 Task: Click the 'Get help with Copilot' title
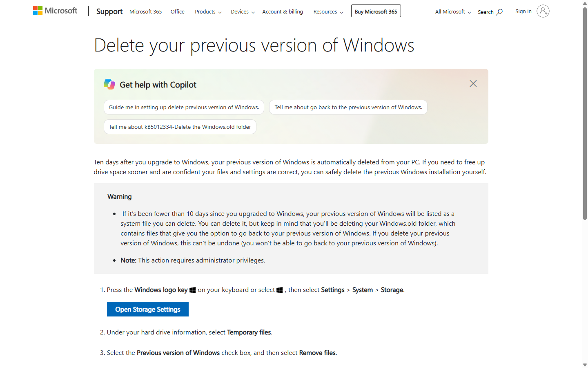pos(158,85)
